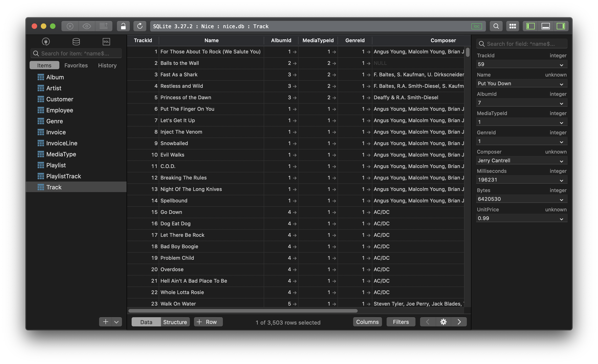Click the refresh/reload database icon
This screenshot has height=364, width=598.
tap(139, 26)
